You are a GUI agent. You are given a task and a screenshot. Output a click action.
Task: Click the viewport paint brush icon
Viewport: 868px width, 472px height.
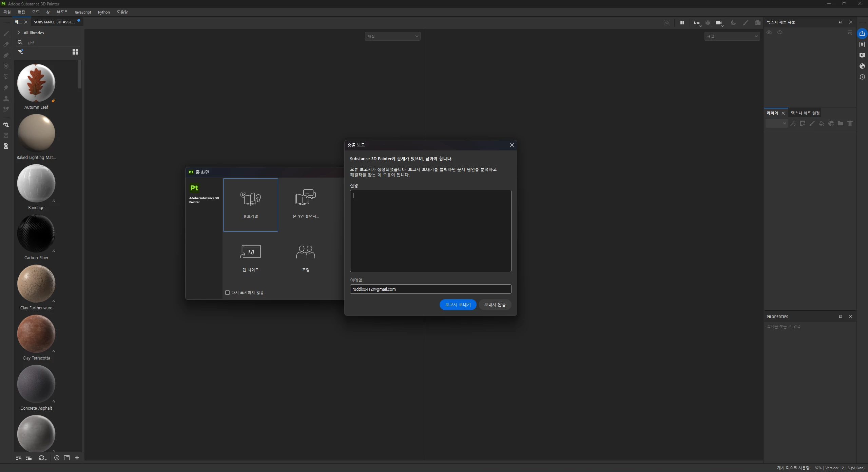[745, 23]
